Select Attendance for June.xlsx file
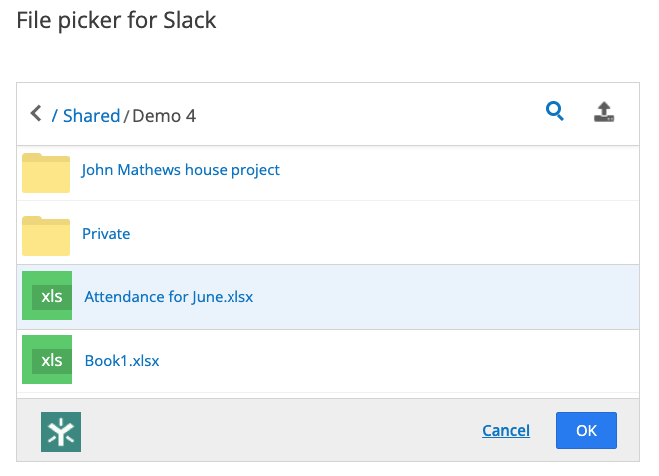 click(x=169, y=297)
